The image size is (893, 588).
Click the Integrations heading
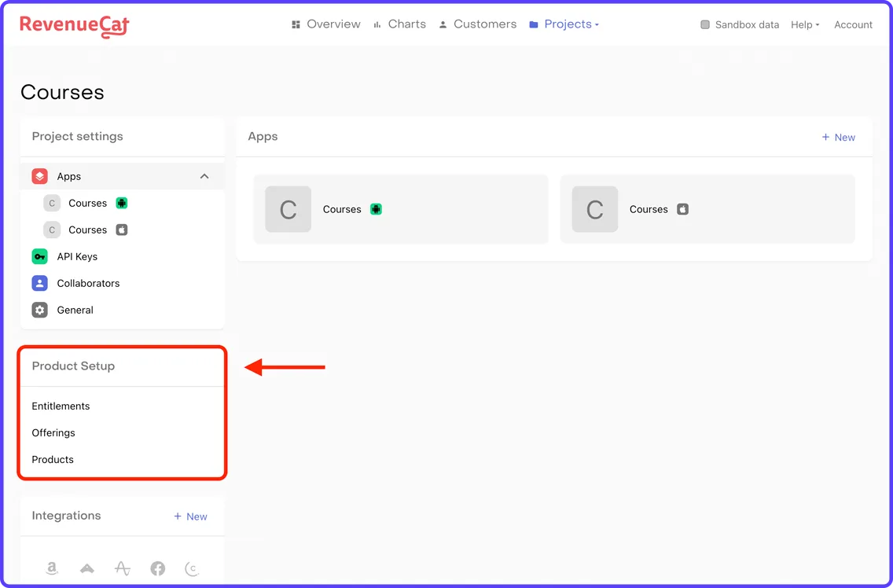(66, 516)
